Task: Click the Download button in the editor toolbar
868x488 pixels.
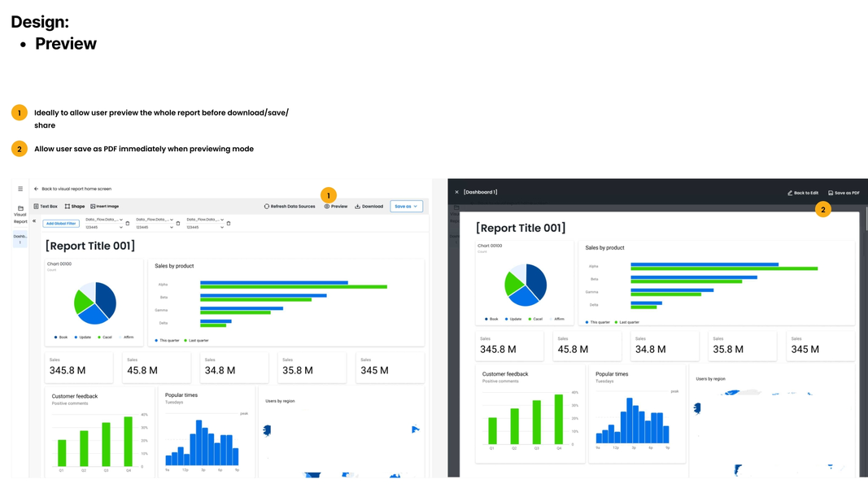Action: pyautogui.click(x=369, y=207)
